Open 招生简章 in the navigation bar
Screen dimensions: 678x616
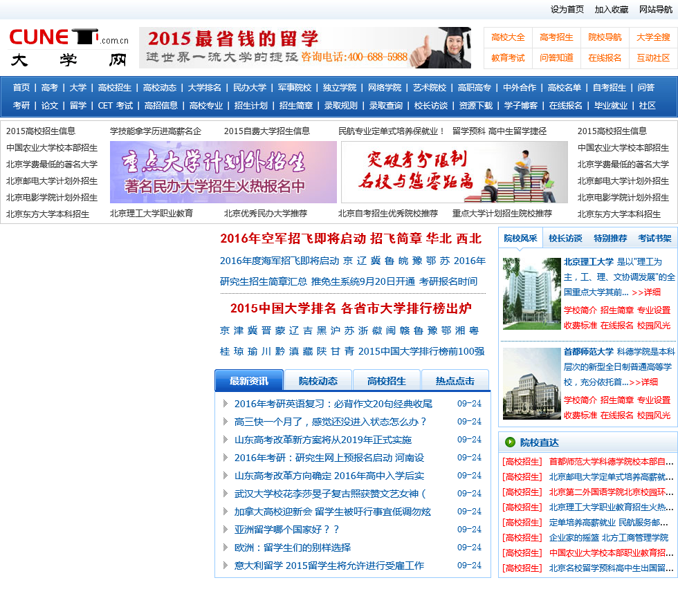(x=296, y=106)
